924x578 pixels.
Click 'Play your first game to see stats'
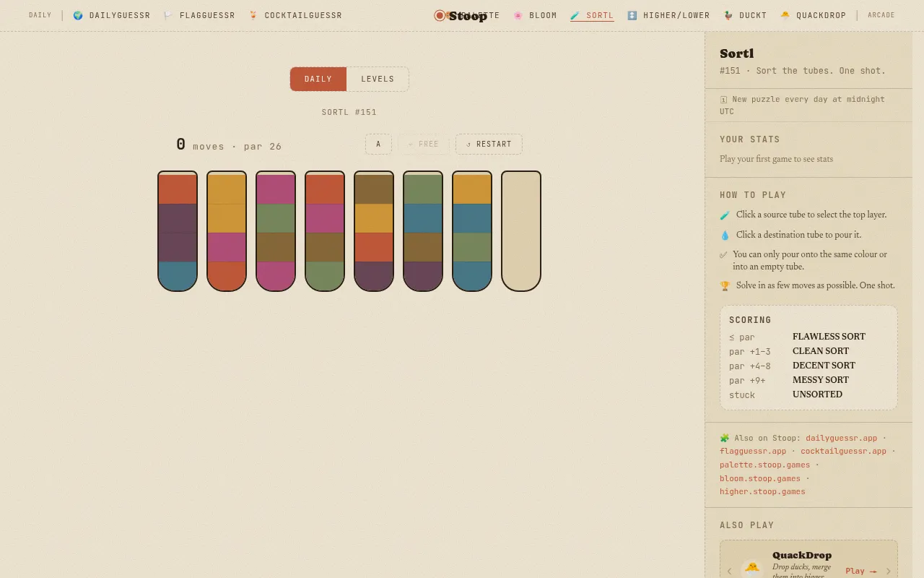pyautogui.click(x=776, y=159)
